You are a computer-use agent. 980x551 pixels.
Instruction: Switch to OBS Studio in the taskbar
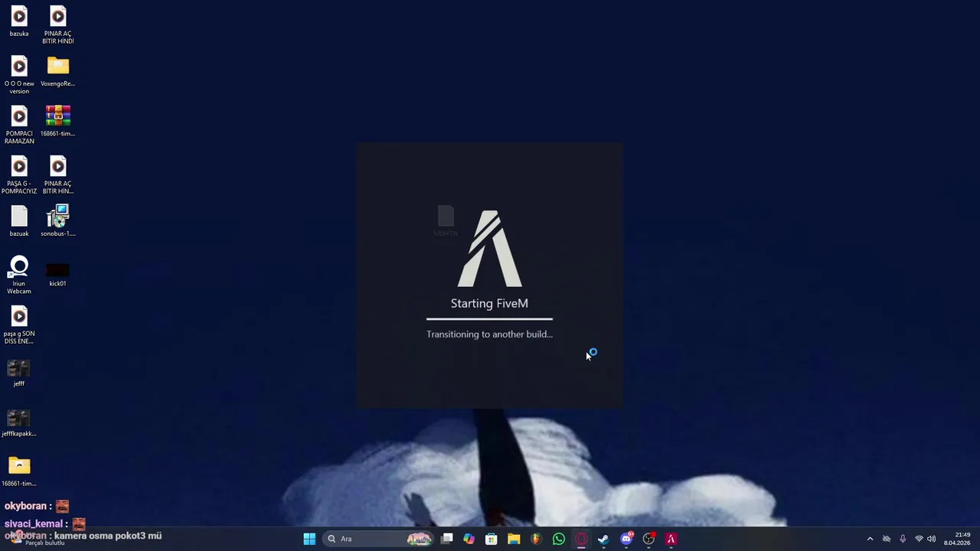click(x=648, y=539)
